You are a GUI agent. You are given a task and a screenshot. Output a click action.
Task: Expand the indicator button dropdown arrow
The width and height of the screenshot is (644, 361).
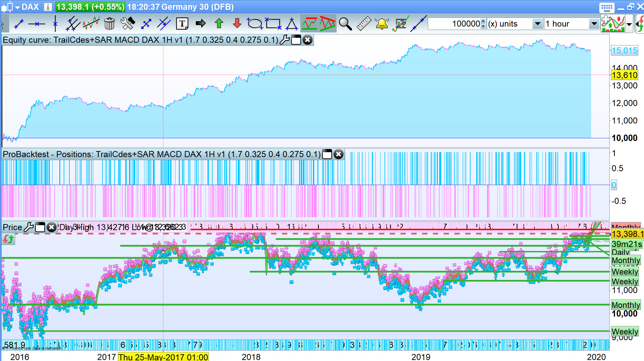629,24
